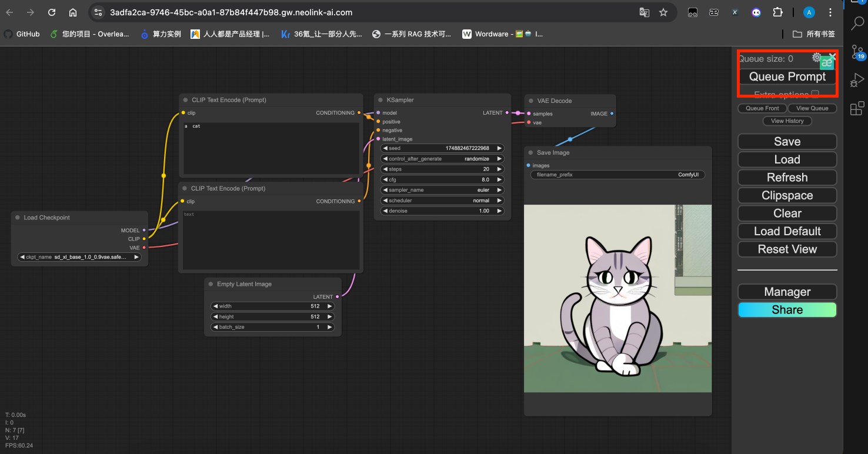
Task: Click the Load Default button
Action: tap(787, 231)
